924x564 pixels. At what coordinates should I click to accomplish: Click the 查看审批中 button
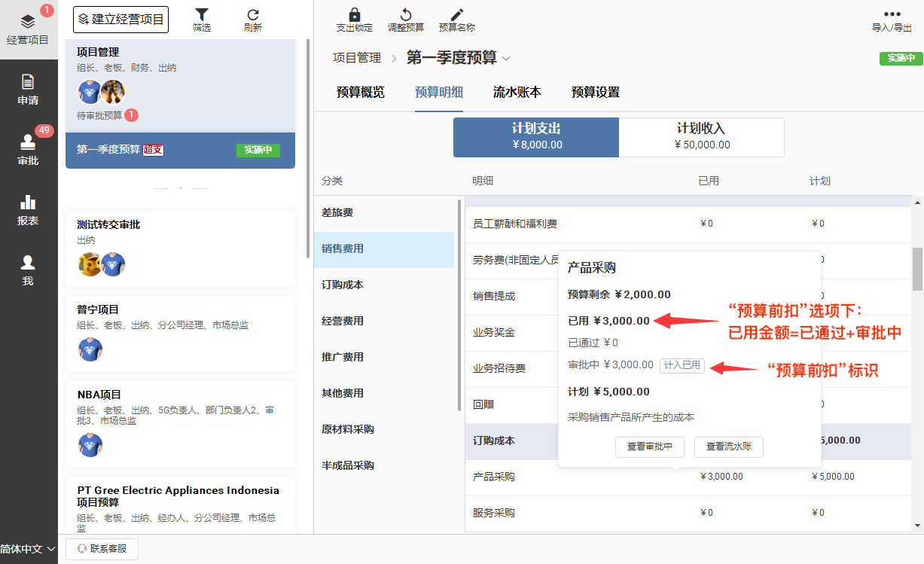649,447
